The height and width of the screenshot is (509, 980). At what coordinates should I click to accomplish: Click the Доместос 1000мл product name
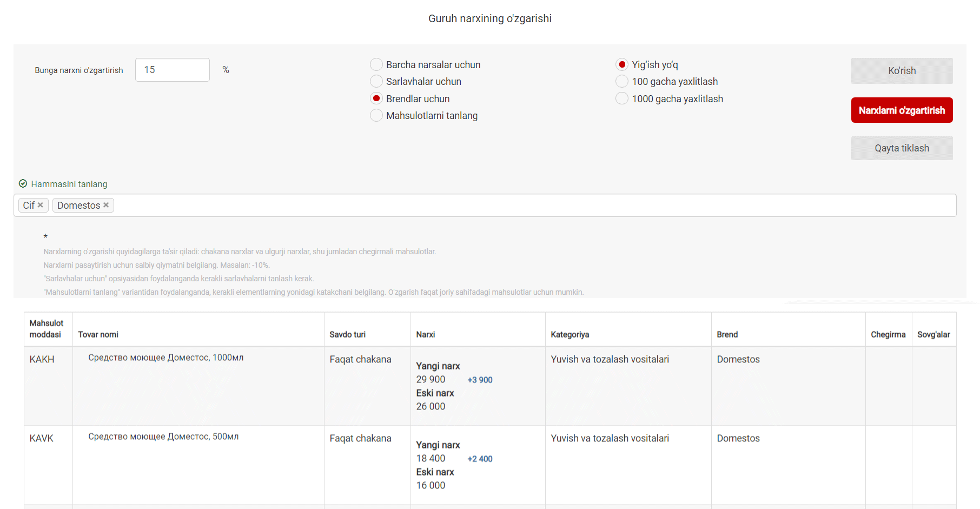(166, 358)
